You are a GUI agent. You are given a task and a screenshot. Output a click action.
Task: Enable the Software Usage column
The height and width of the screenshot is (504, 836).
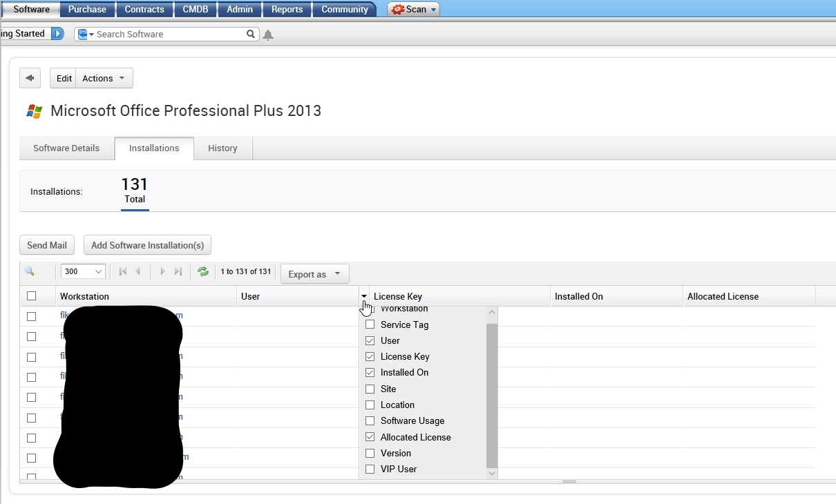(x=370, y=420)
